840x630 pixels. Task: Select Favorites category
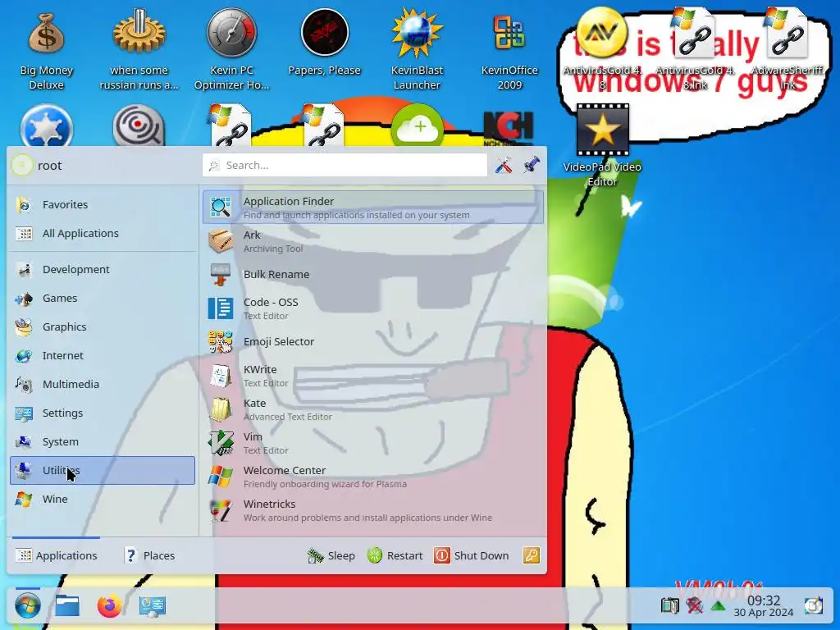tap(103, 204)
